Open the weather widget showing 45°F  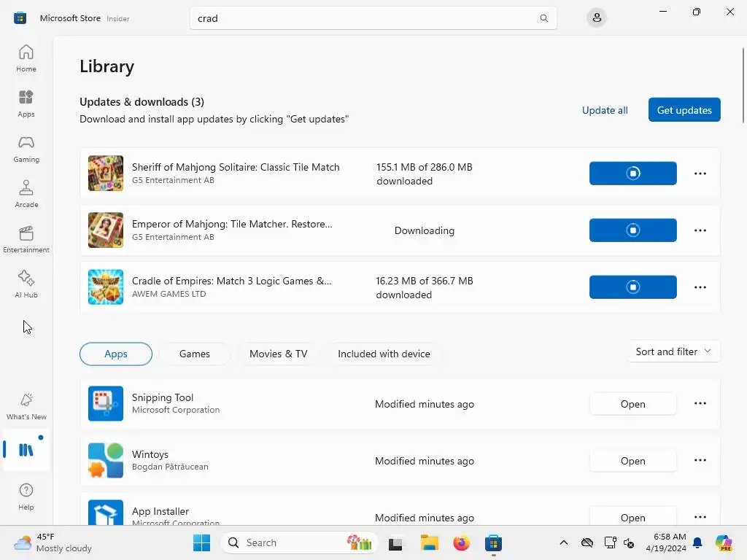pos(53,542)
